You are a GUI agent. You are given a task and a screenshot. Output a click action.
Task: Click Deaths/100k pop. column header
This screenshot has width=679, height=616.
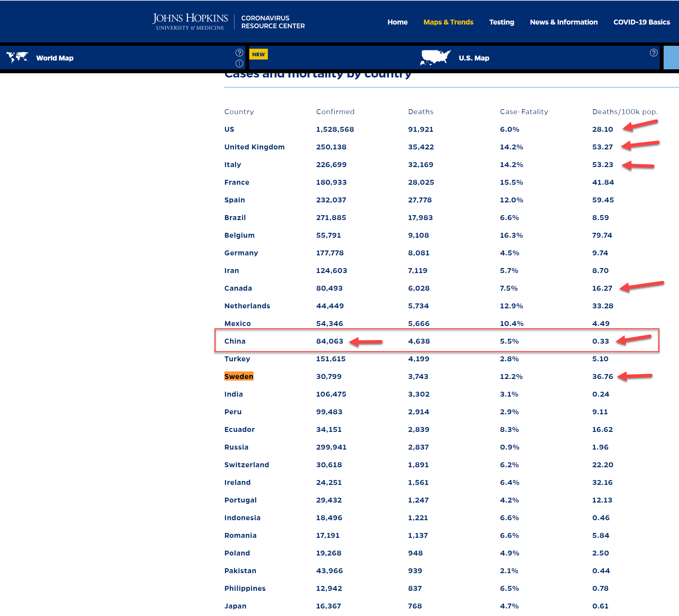tap(625, 111)
